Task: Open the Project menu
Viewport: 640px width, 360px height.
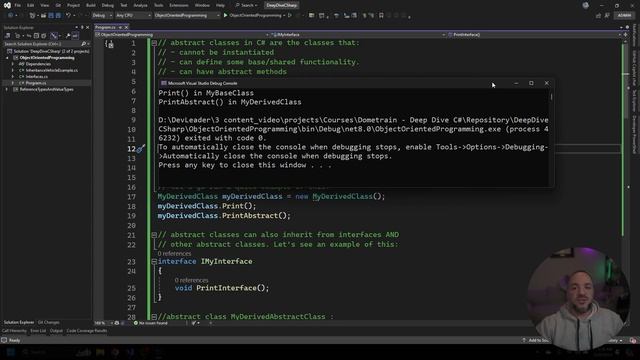Action: pos(73,5)
